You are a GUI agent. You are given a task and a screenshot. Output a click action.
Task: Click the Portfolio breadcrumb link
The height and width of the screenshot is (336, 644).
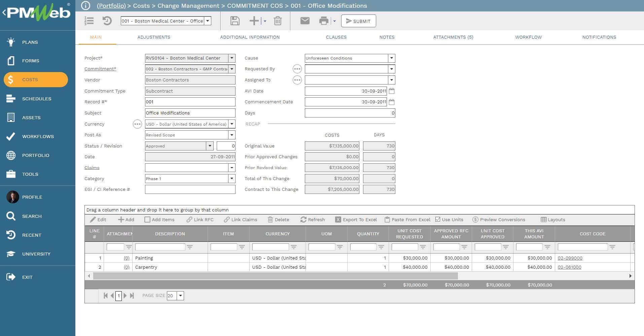click(111, 6)
